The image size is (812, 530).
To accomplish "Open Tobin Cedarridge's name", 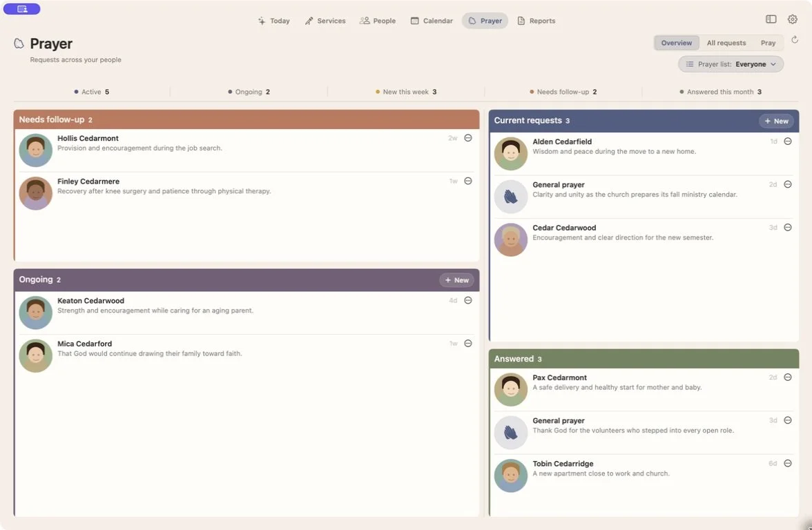I will tap(563, 464).
